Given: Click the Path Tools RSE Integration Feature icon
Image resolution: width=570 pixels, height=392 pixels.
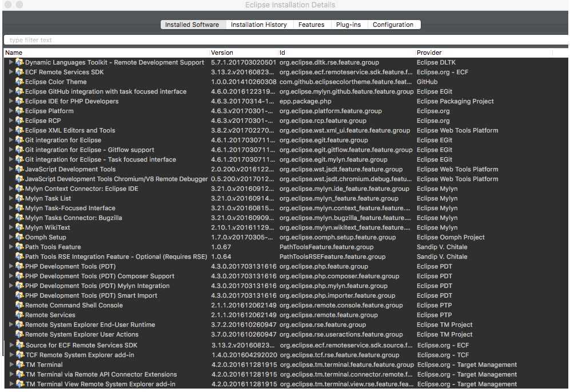Looking at the screenshot, I should (19, 257).
